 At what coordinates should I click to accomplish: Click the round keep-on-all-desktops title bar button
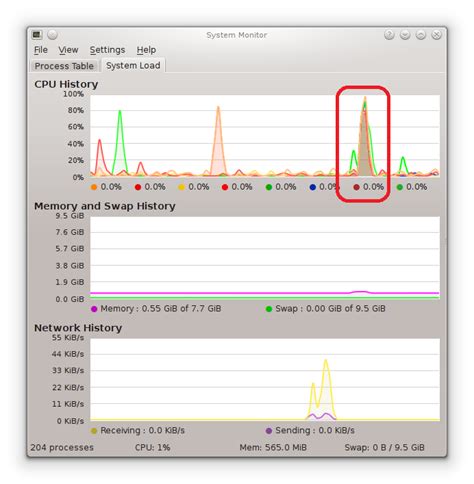52,35
